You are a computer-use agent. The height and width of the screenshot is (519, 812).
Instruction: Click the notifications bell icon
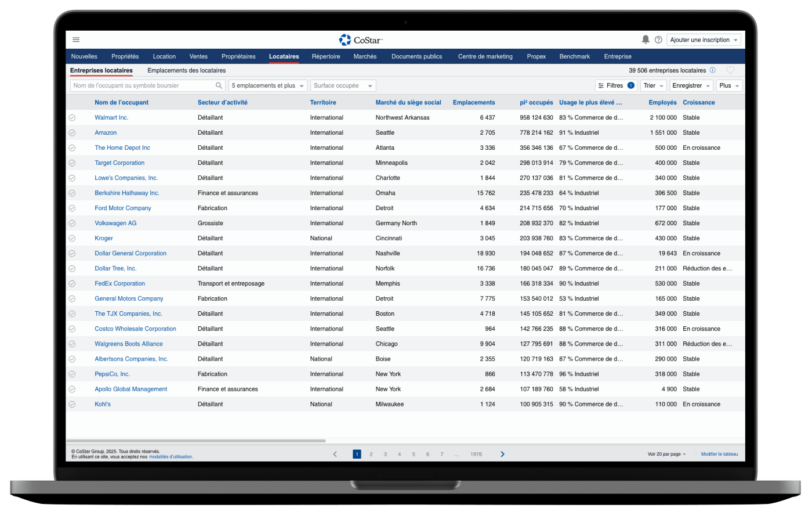click(x=646, y=39)
